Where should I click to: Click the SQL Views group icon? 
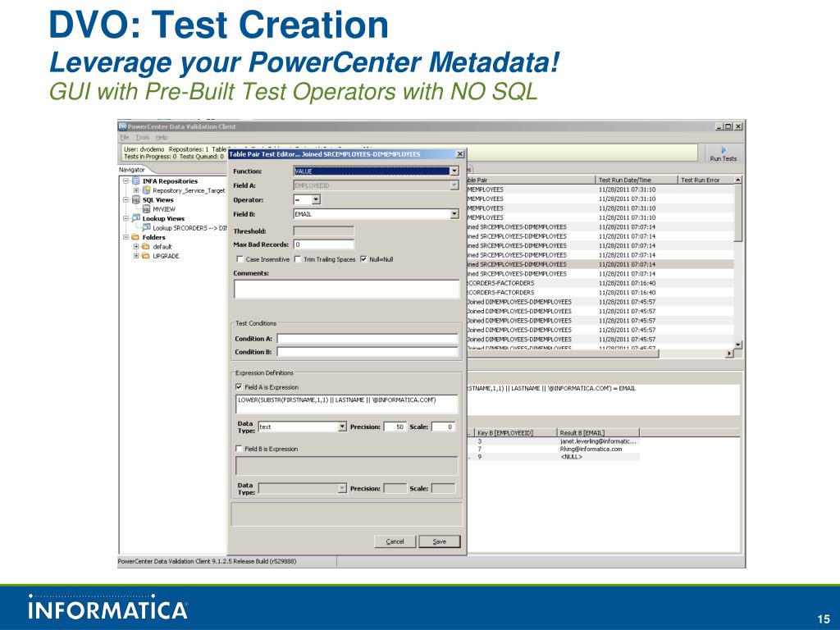point(136,200)
